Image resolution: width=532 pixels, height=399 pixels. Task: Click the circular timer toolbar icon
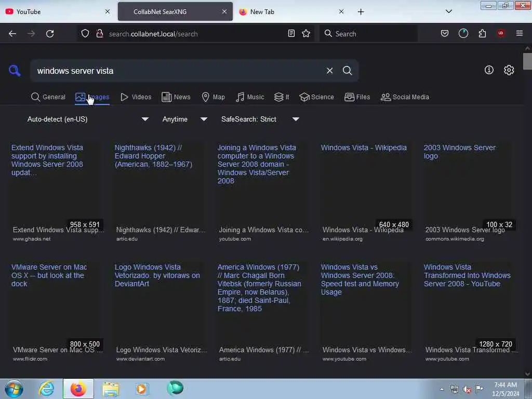(463, 33)
